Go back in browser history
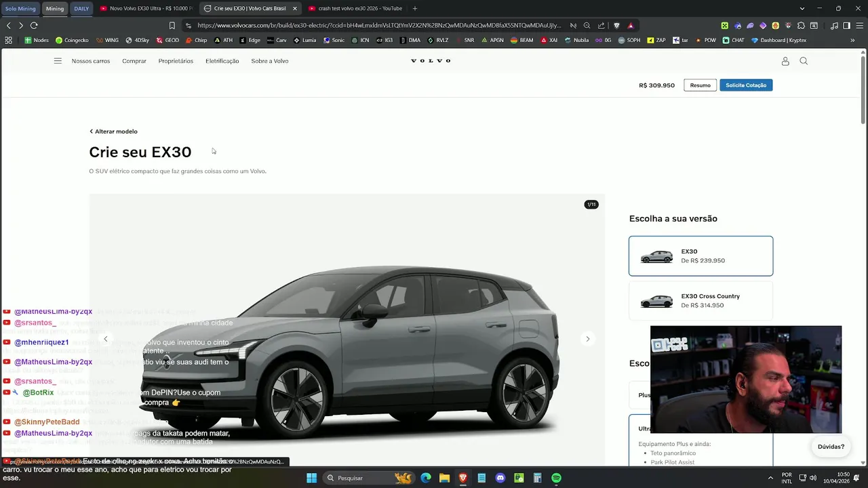This screenshot has width=868, height=488. (9, 26)
